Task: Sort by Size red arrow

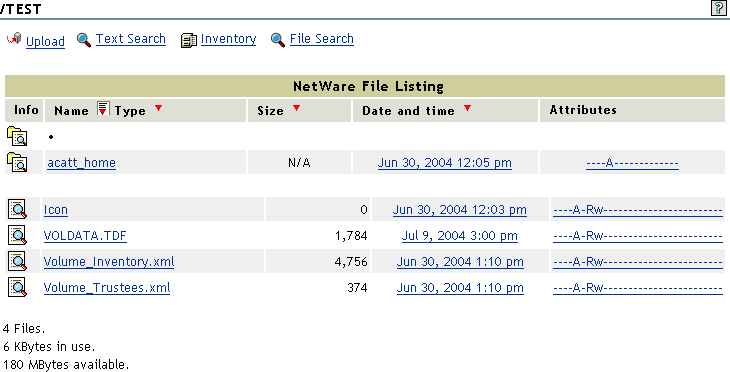Action: [296, 108]
